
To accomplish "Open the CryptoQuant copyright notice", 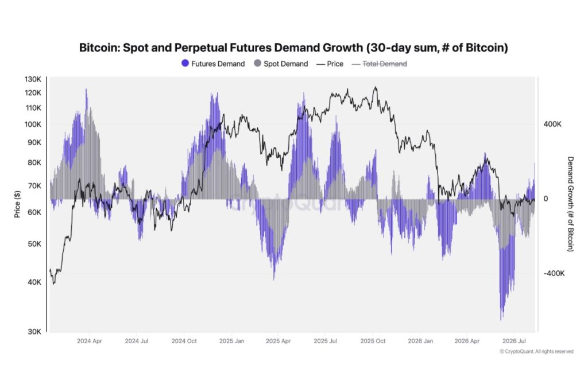I will (536, 351).
